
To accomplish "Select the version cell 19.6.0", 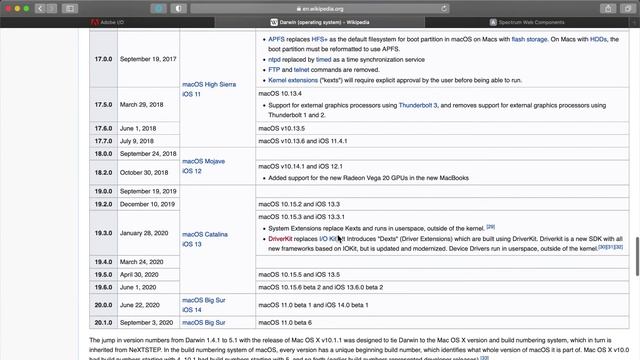I will tap(103, 287).
